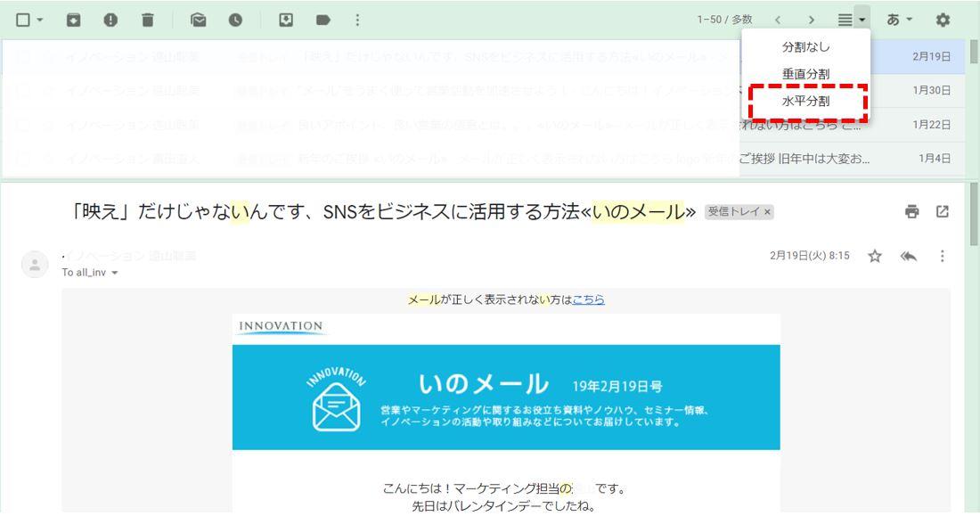Viewport: 980px width, 516px height.
Task: Choose 分割なし from the menu
Action: [x=805, y=47]
